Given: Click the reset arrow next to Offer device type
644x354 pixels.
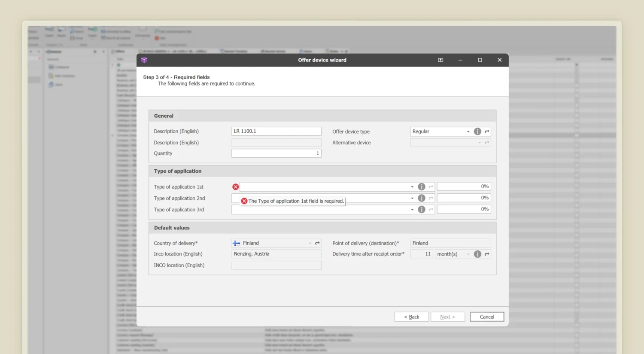Looking at the screenshot, I should pos(487,131).
